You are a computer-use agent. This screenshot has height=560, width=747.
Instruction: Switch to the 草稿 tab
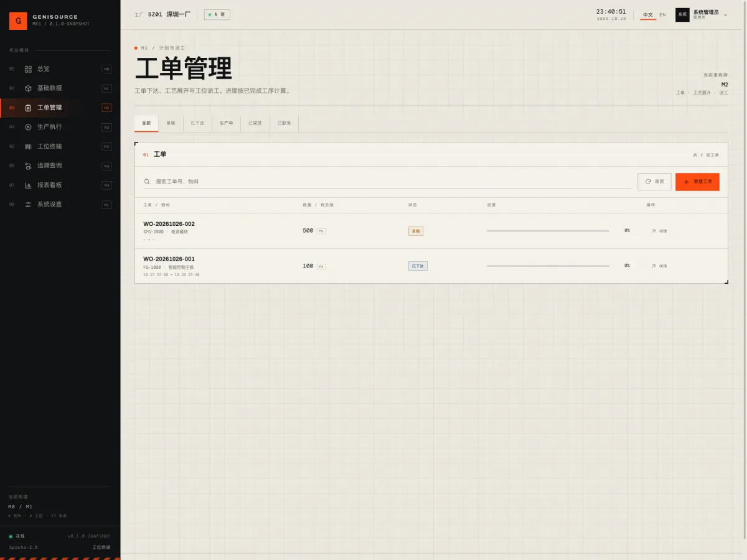click(x=171, y=123)
